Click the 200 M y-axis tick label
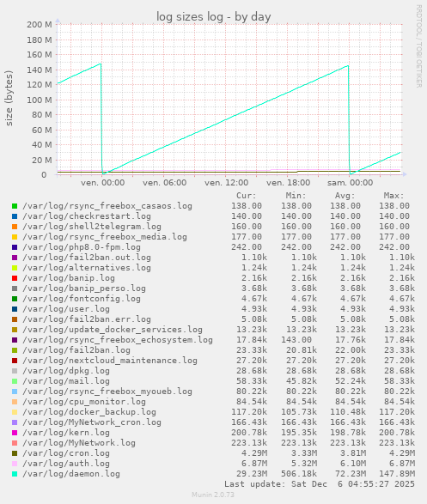This screenshot has width=427, height=504. (40, 25)
